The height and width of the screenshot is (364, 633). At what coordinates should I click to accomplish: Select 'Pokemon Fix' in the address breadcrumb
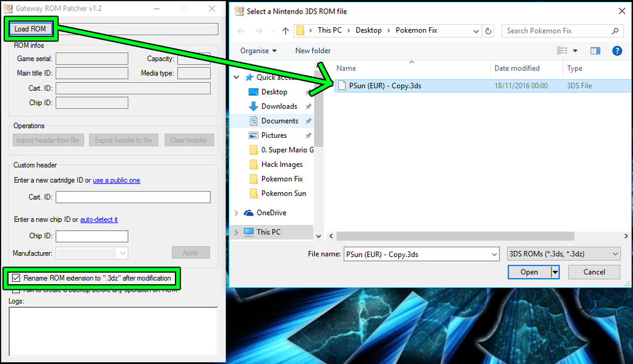coord(416,30)
